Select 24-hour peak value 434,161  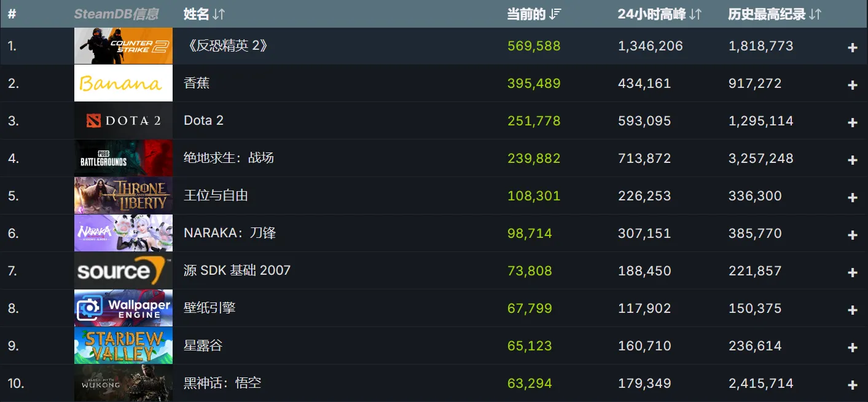point(644,84)
